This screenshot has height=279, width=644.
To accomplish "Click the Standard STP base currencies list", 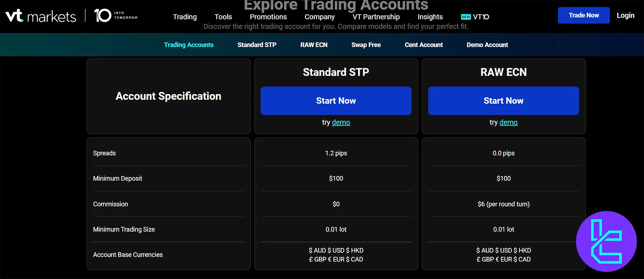I will click(x=336, y=255).
